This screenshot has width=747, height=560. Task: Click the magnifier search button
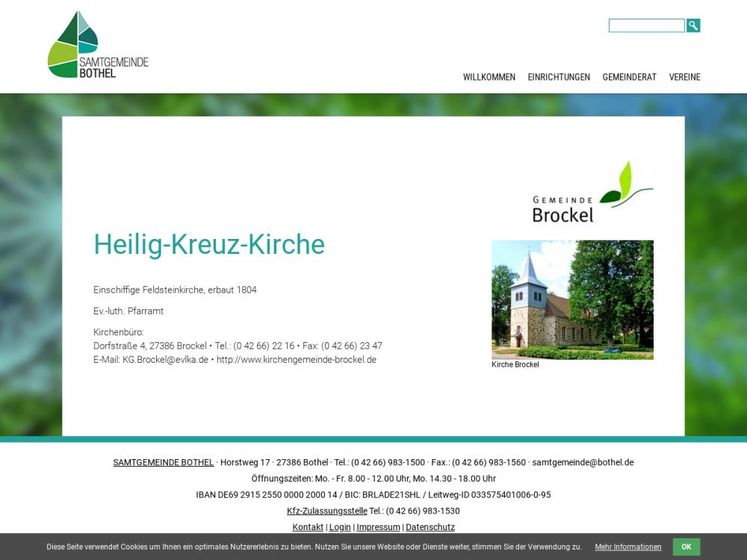[x=693, y=25]
